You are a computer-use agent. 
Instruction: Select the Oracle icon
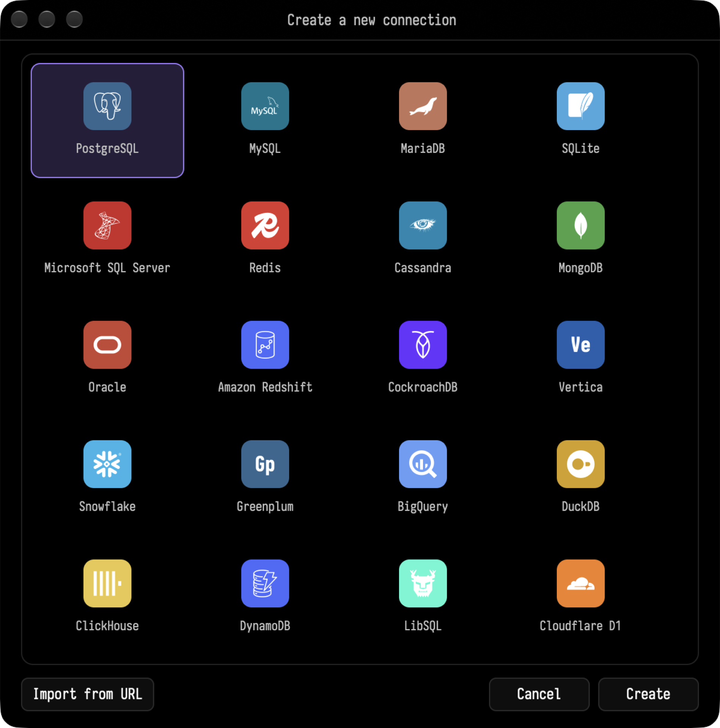tap(107, 345)
